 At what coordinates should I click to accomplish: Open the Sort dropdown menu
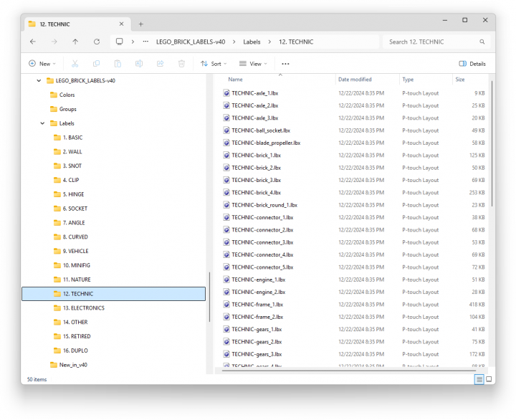click(x=214, y=64)
